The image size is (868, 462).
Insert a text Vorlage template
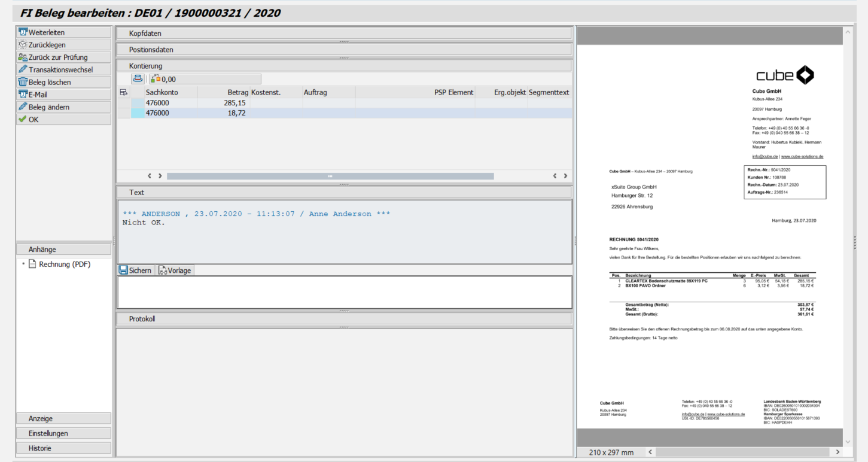point(175,270)
